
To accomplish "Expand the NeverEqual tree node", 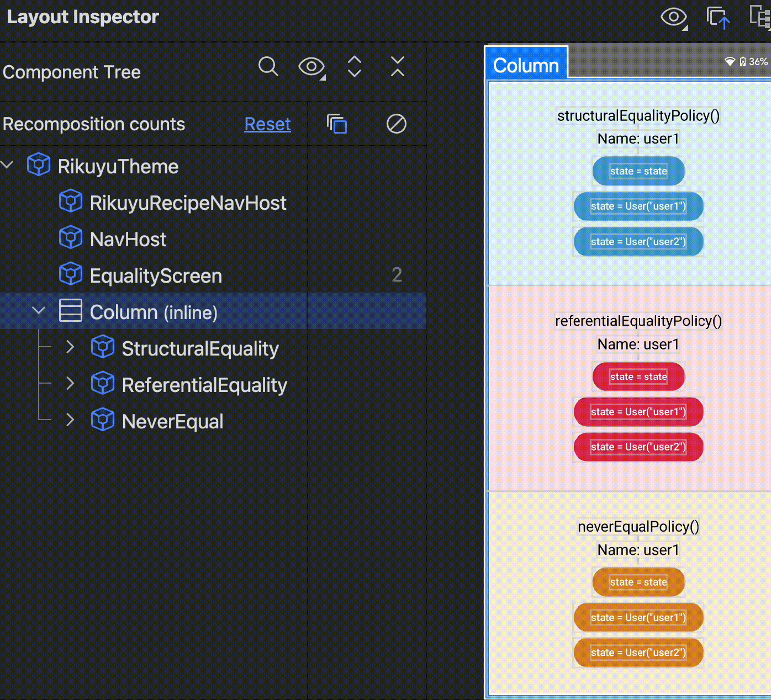I will 70,420.
